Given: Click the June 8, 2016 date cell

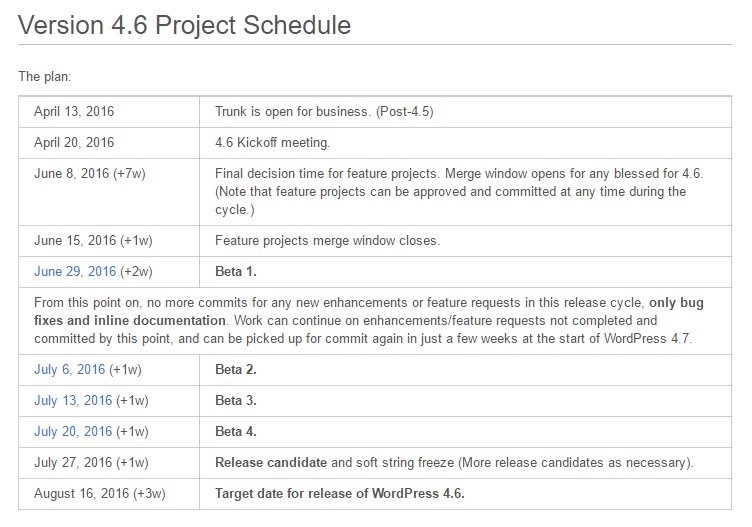Looking at the screenshot, I should point(109,192).
